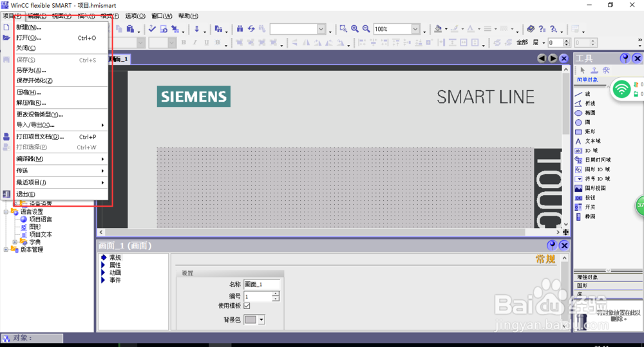
Task: Click the background color swatch
Action: coord(251,319)
